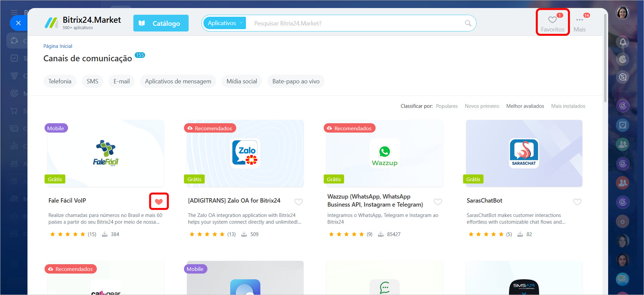Click the rating stars of Fale Fácil VoIP
Screen dimensions: 644x295
pyautogui.click(x=67, y=234)
